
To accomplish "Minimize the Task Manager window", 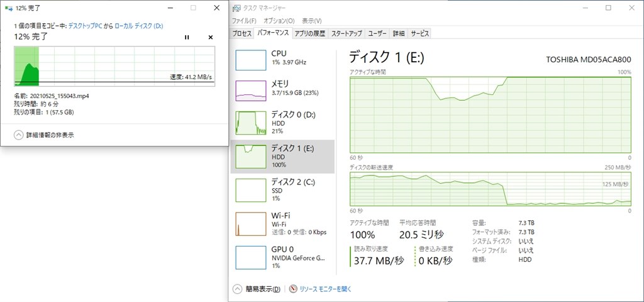I will [x=586, y=8].
